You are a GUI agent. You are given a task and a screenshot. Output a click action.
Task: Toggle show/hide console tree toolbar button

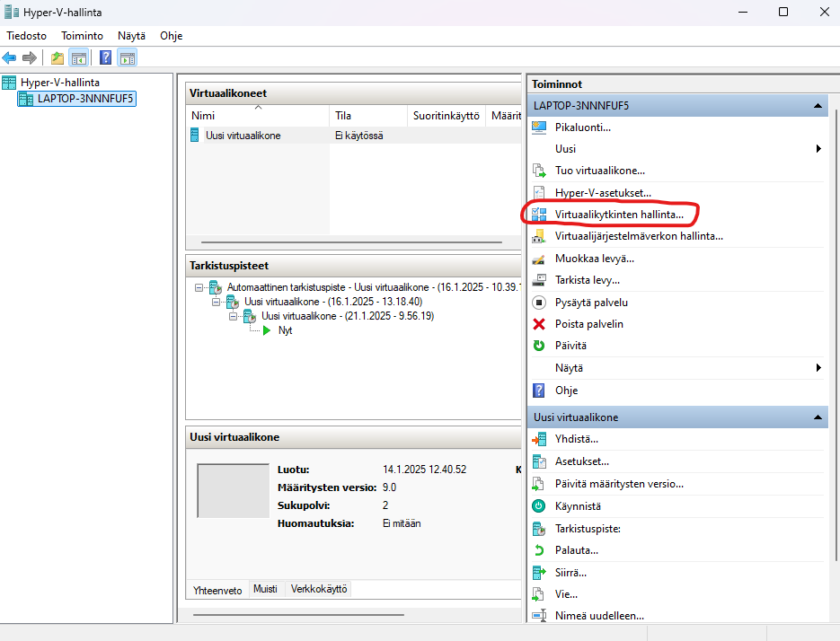(x=79, y=57)
